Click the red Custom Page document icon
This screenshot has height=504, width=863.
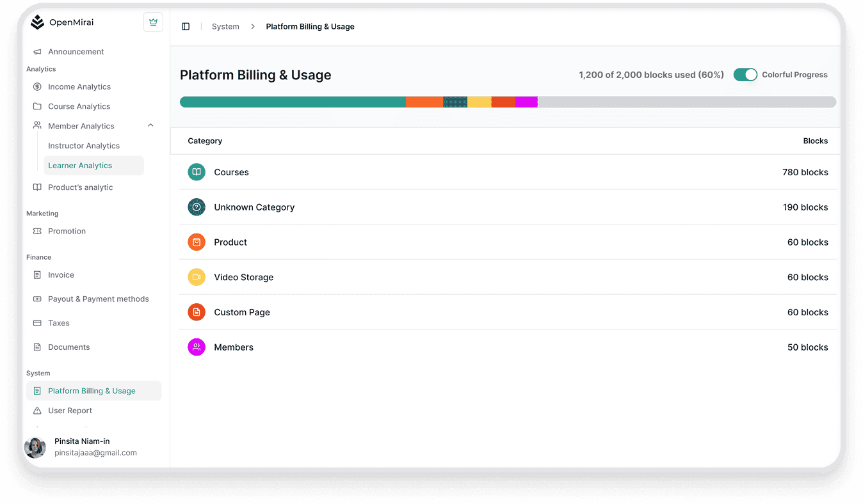(x=197, y=312)
